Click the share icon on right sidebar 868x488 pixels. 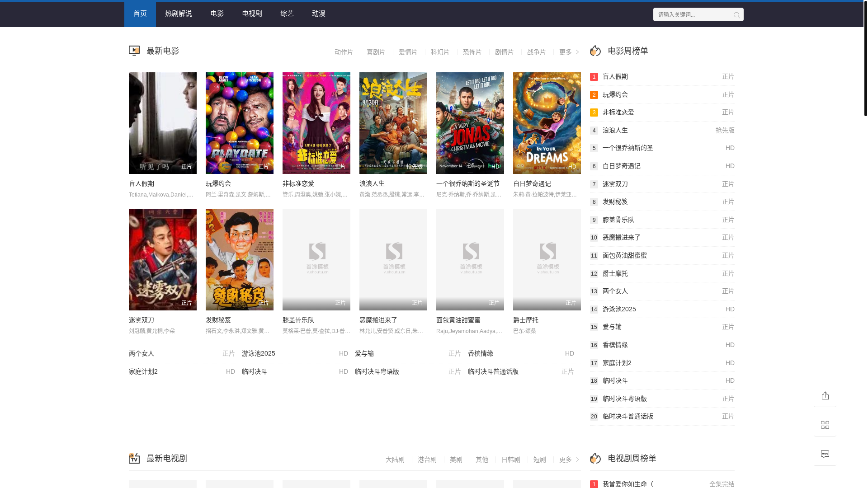(x=825, y=396)
